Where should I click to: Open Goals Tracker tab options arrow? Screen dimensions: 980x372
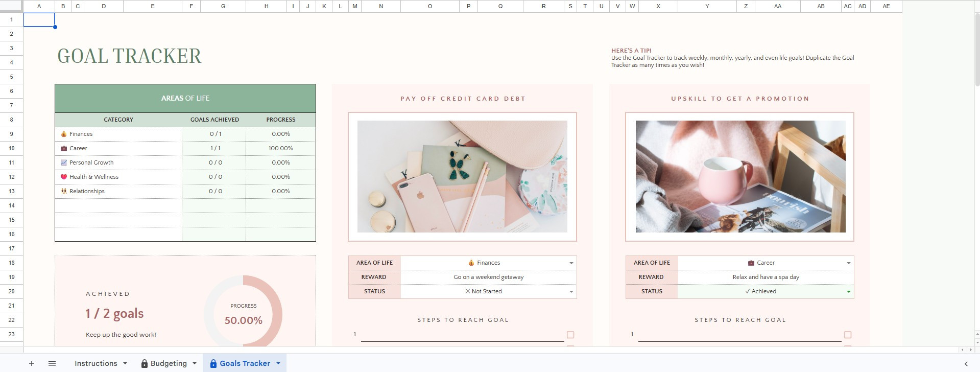pos(278,363)
